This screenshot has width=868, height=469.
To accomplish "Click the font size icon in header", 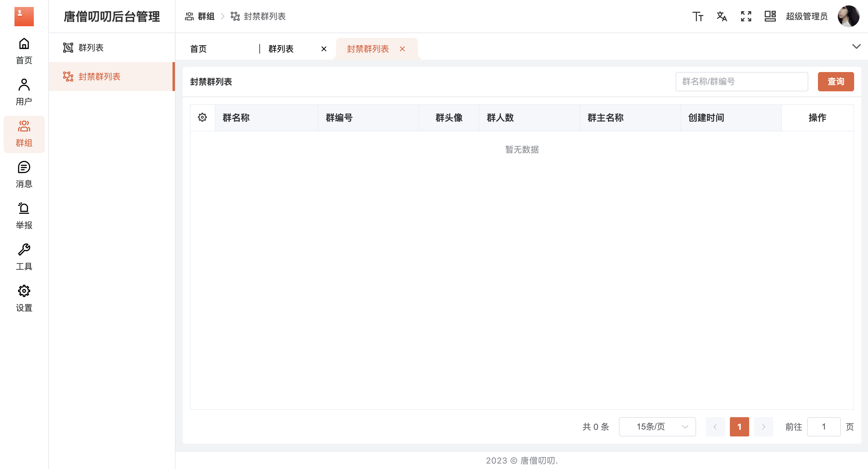I will (698, 16).
